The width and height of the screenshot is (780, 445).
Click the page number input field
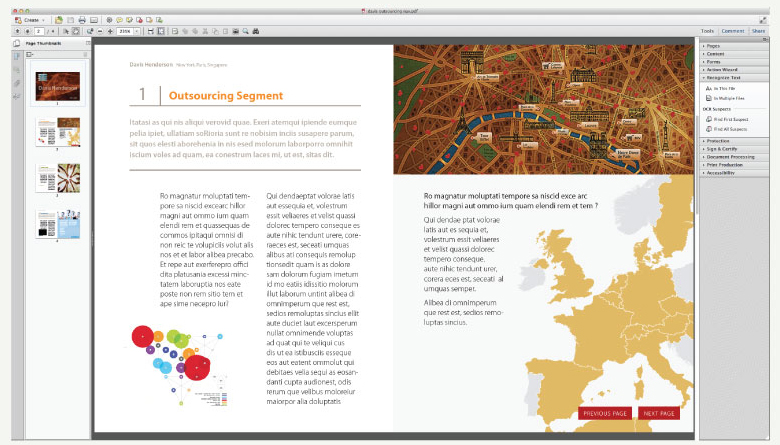coord(39,31)
